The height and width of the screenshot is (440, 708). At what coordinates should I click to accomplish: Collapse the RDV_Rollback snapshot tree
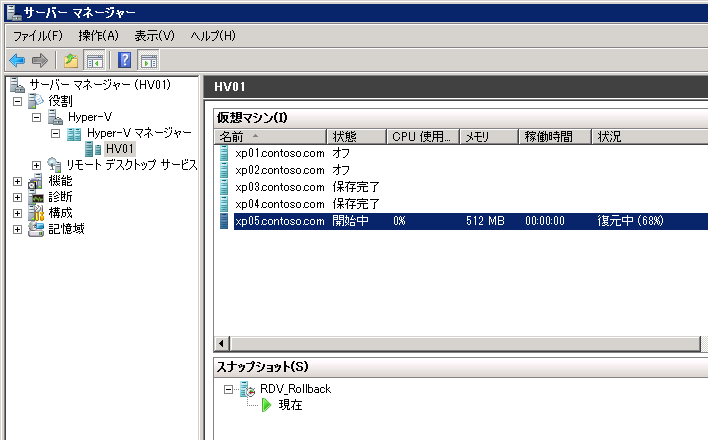click(228, 389)
